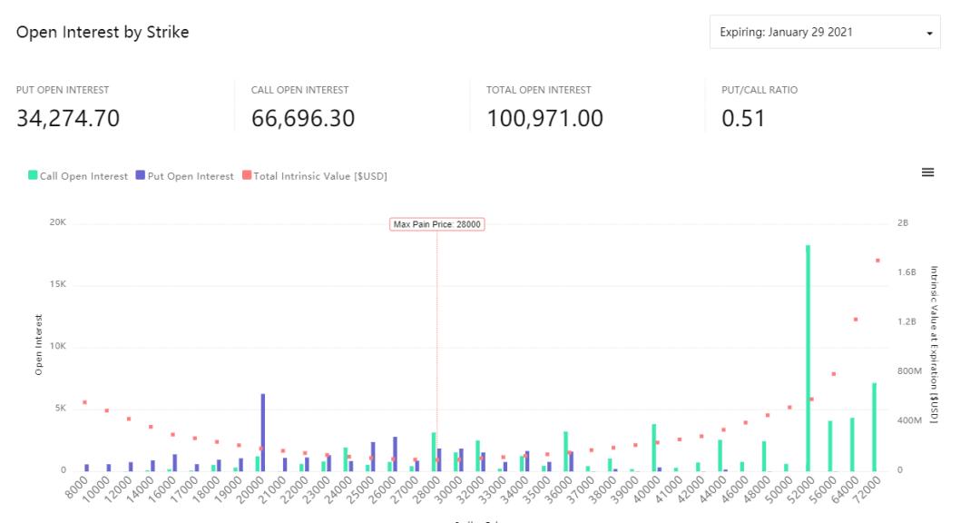Select the call bar at 72000 strike
Screen dimensions: 980x523
pos(875,427)
